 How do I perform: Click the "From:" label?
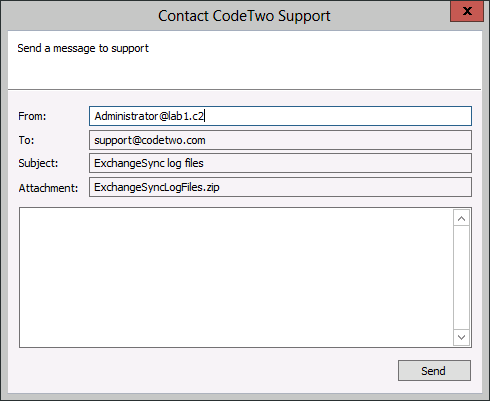[32, 116]
